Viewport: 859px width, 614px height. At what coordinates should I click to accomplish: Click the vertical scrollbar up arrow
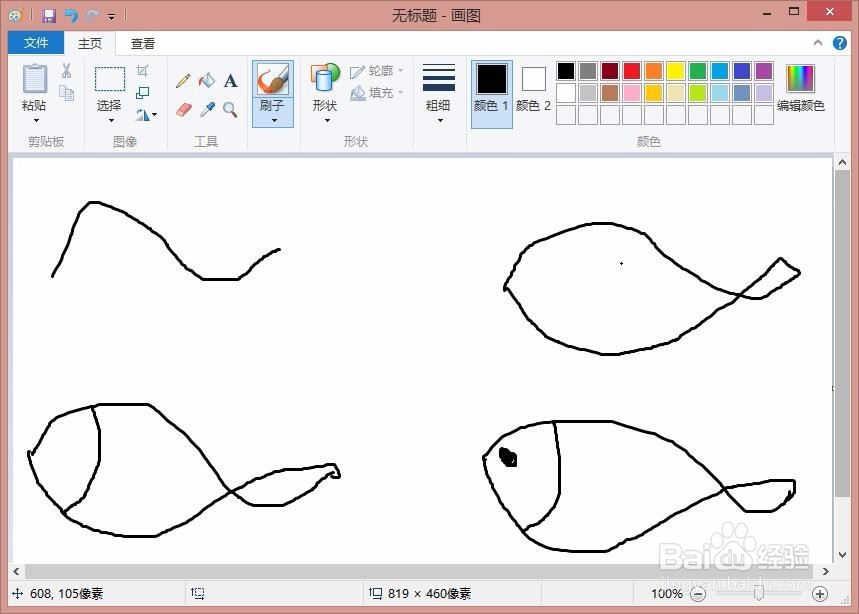pos(842,162)
